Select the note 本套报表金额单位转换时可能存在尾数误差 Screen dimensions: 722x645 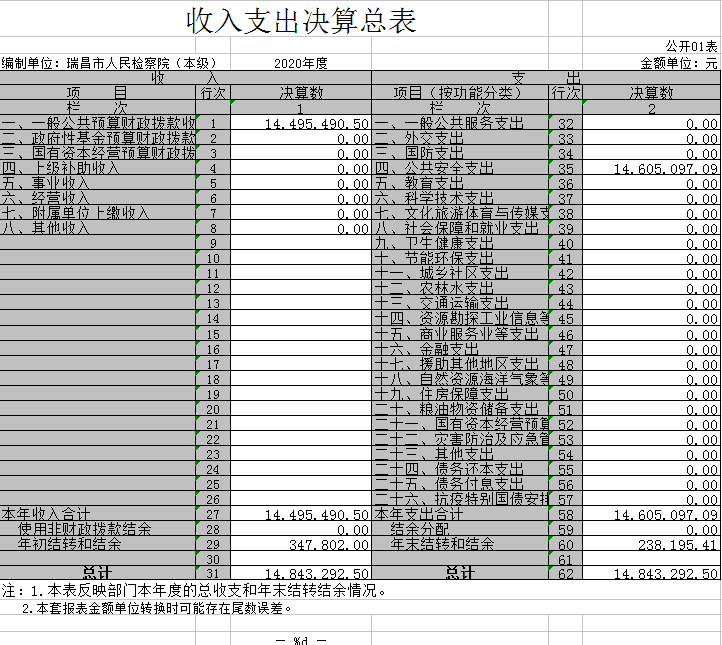[159, 609]
